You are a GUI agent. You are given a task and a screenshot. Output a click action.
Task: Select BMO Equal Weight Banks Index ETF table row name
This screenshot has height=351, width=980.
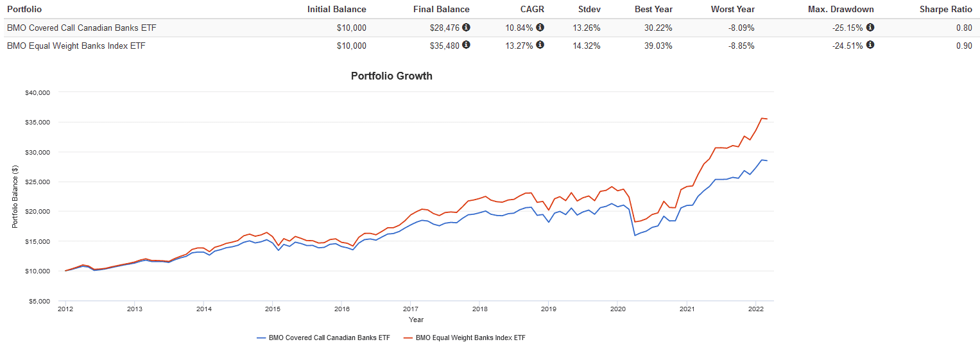[x=76, y=46]
